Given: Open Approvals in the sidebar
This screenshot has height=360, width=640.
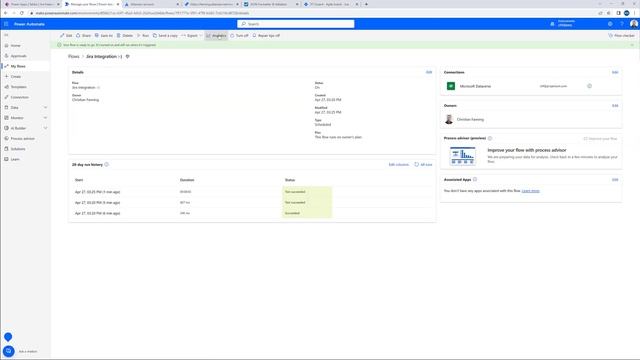Looking at the screenshot, I should pyautogui.click(x=18, y=56).
